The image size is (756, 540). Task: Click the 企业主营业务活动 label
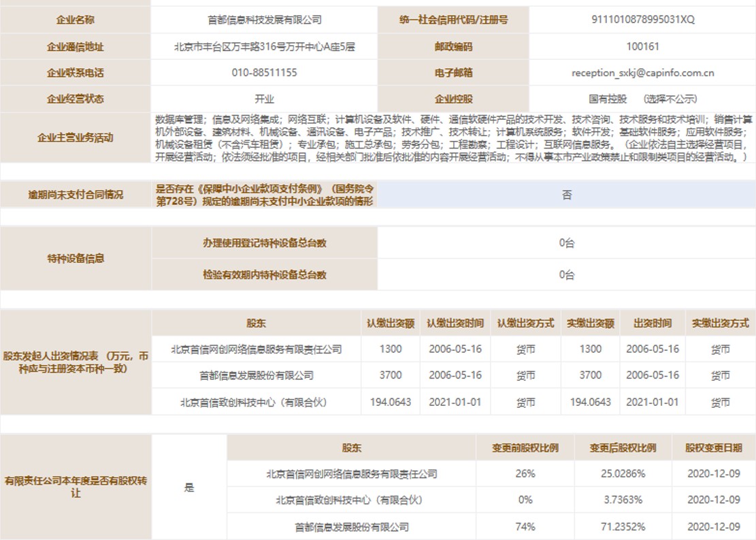click(x=76, y=138)
